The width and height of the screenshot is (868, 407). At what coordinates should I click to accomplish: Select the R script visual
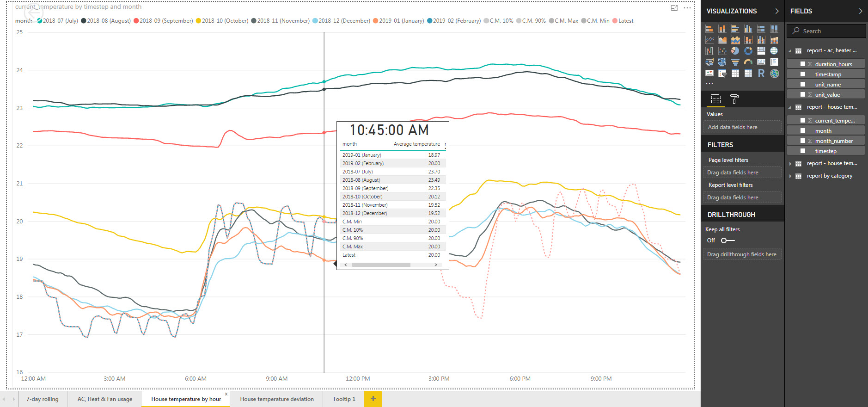(x=761, y=73)
